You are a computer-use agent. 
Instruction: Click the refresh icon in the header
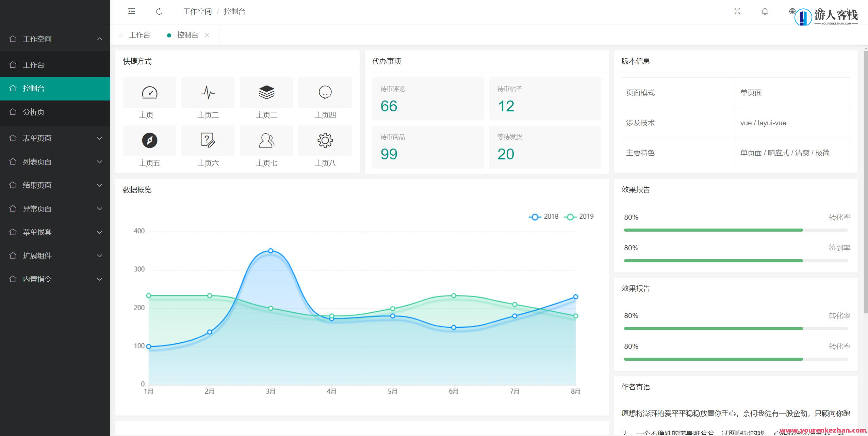[159, 11]
